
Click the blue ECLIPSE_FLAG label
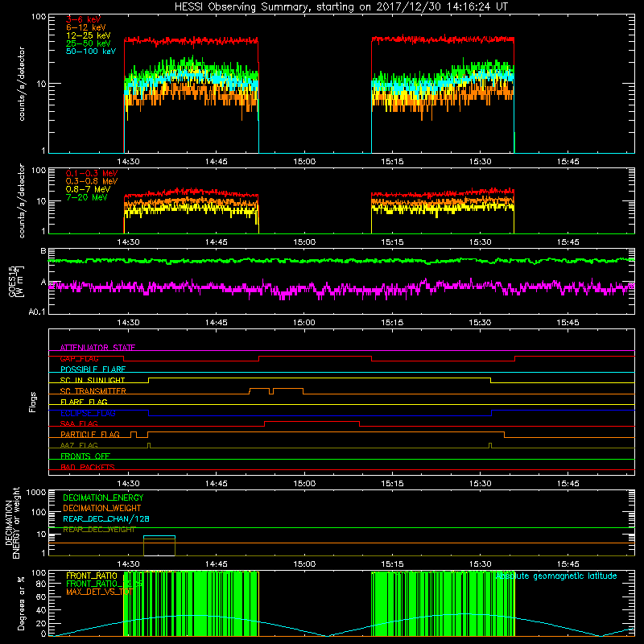tap(88, 413)
